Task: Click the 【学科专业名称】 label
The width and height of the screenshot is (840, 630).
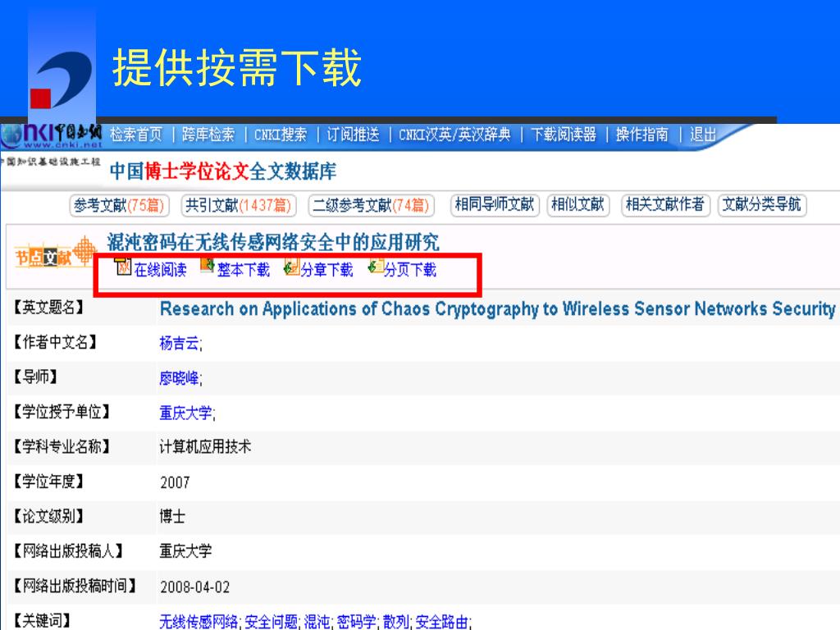Action: (x=62, y=446)
